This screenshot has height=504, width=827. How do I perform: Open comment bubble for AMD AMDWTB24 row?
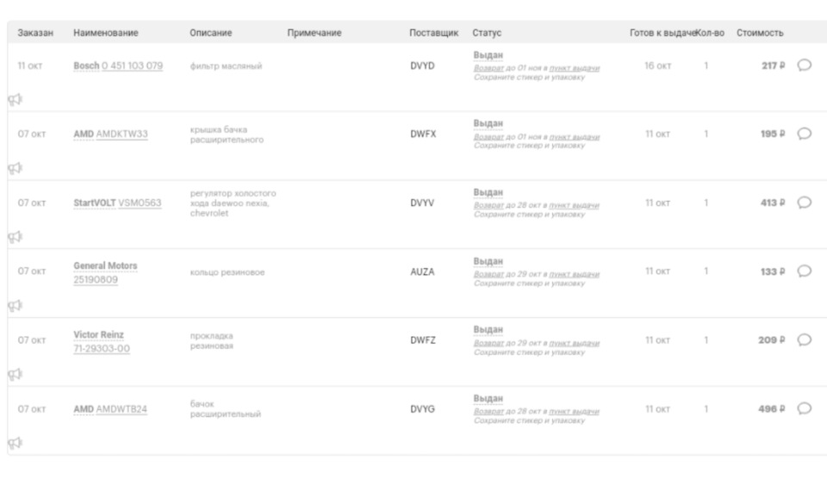pos(805,409)
